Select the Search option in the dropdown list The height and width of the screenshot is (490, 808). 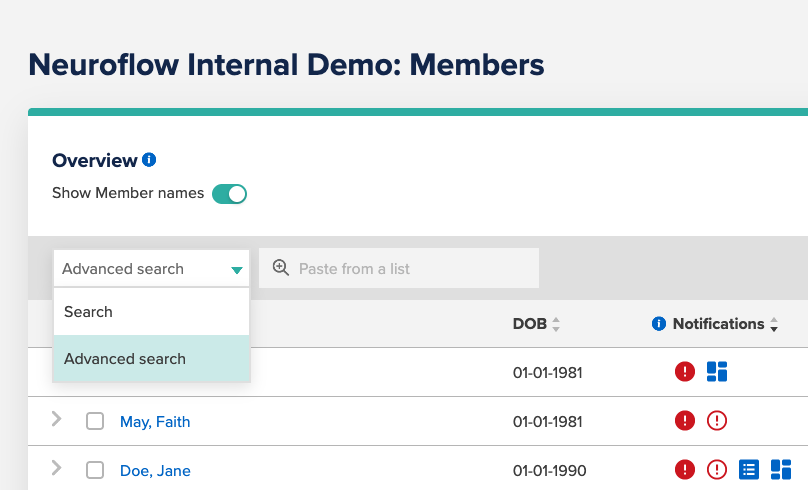coord(152,312)
